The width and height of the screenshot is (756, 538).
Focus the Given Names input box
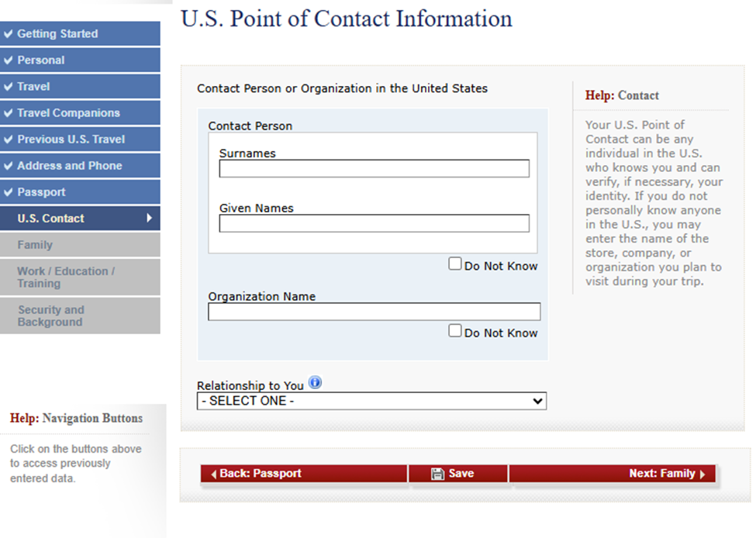[x=374, y=224]
